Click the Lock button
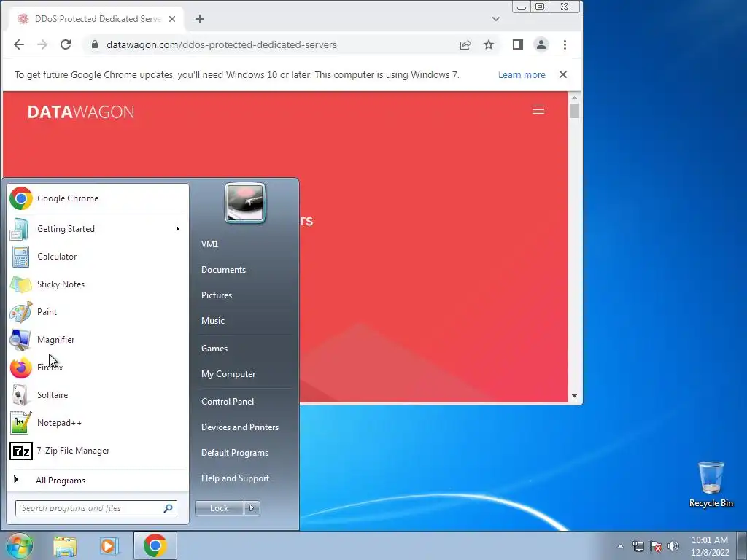 pyautogui.click(x=219, y=508)
